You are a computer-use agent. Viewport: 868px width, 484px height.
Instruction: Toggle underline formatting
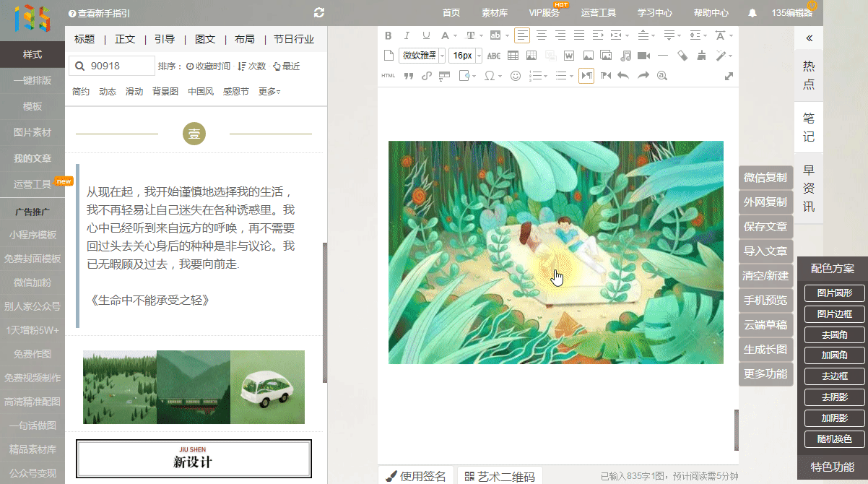pos(426,35)
